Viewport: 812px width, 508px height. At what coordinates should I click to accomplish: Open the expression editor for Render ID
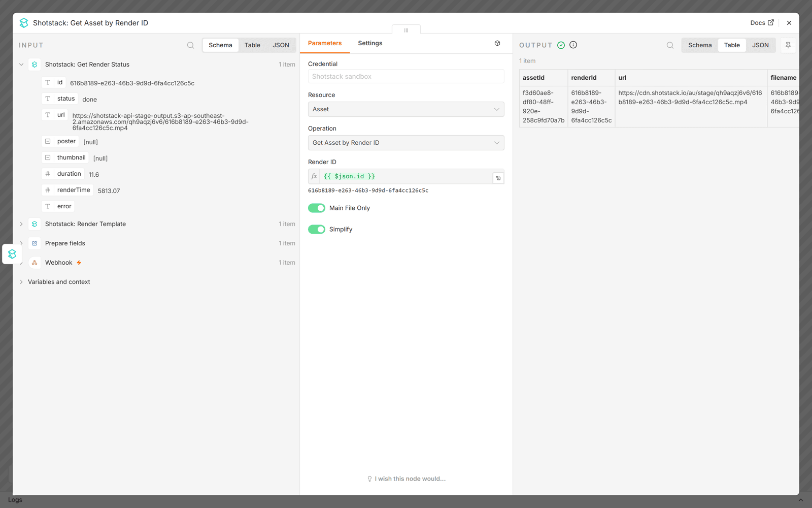click(x=498, y=178)
